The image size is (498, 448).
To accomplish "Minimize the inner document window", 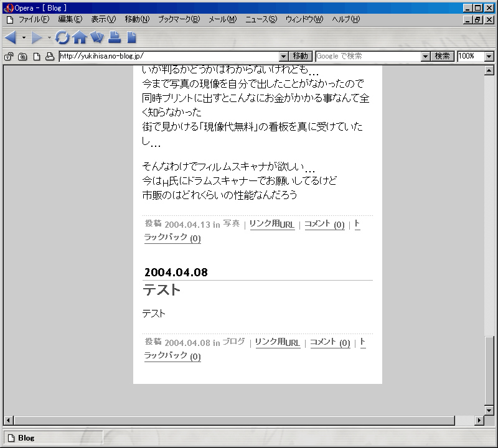I will (467, 20).
